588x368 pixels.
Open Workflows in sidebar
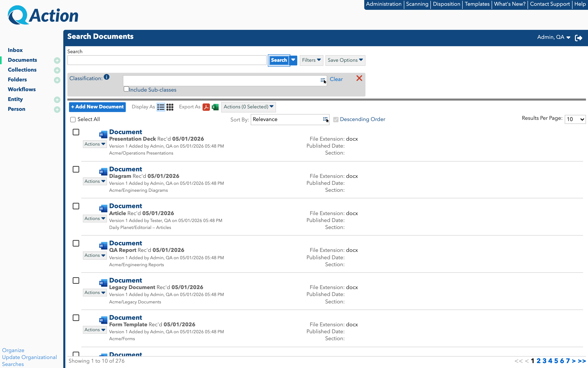pyautogui.click(x=22, y=89)
